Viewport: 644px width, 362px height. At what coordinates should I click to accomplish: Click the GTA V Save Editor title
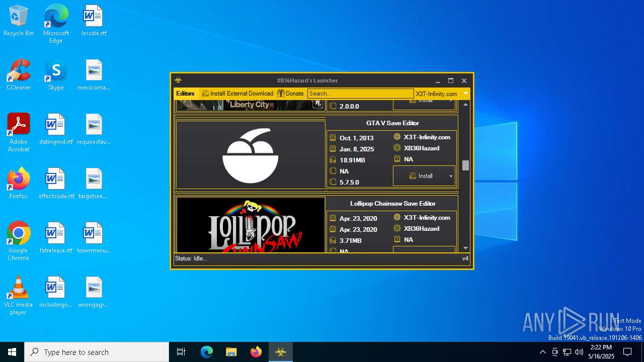[x=392, y=123]
